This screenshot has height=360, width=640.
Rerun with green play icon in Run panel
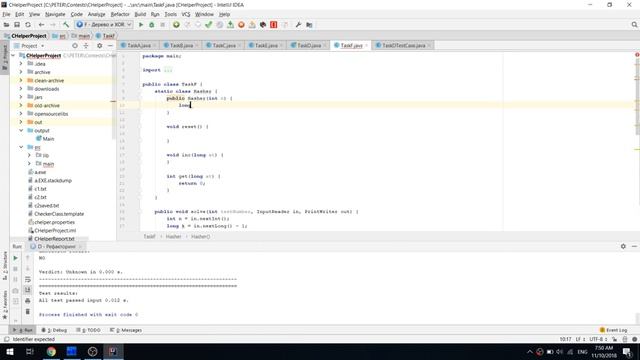click(16, 258)
